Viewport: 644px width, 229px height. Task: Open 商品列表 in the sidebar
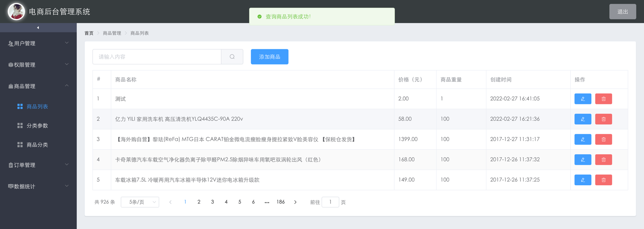[x=37, y=106]
